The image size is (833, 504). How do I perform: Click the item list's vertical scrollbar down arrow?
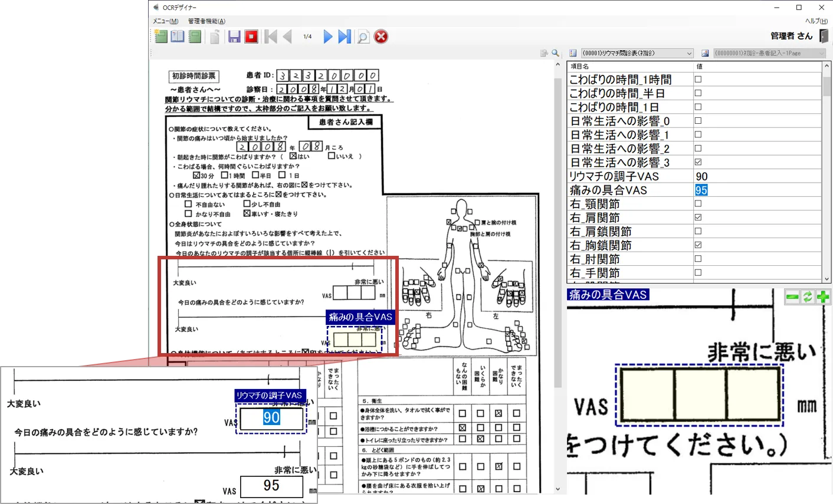(x=827, y=279)
